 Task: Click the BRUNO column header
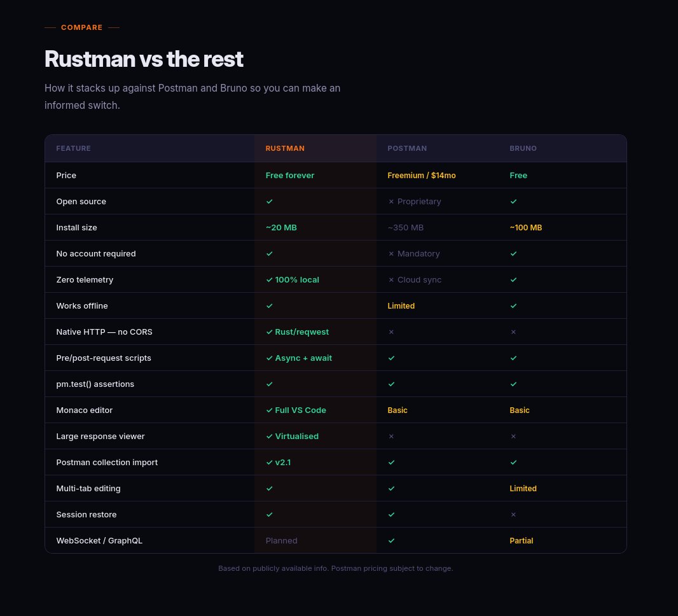(523, 148)
